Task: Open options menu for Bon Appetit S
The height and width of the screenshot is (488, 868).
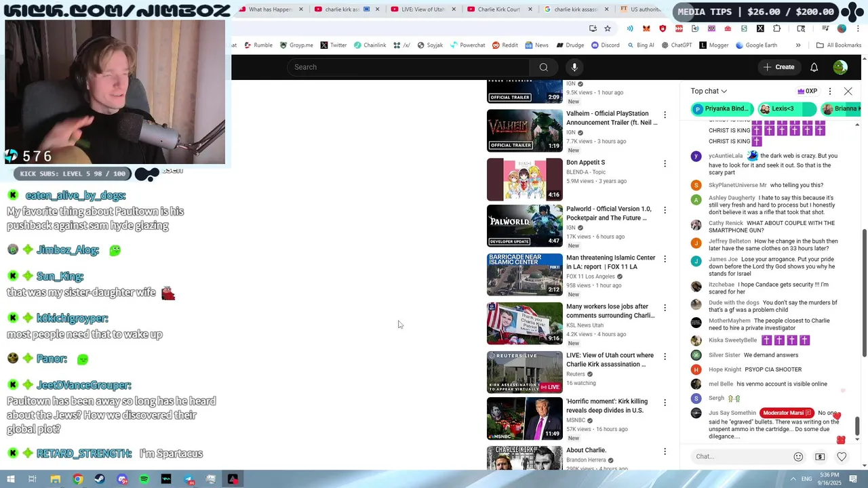Action: [x=665, y=164]
